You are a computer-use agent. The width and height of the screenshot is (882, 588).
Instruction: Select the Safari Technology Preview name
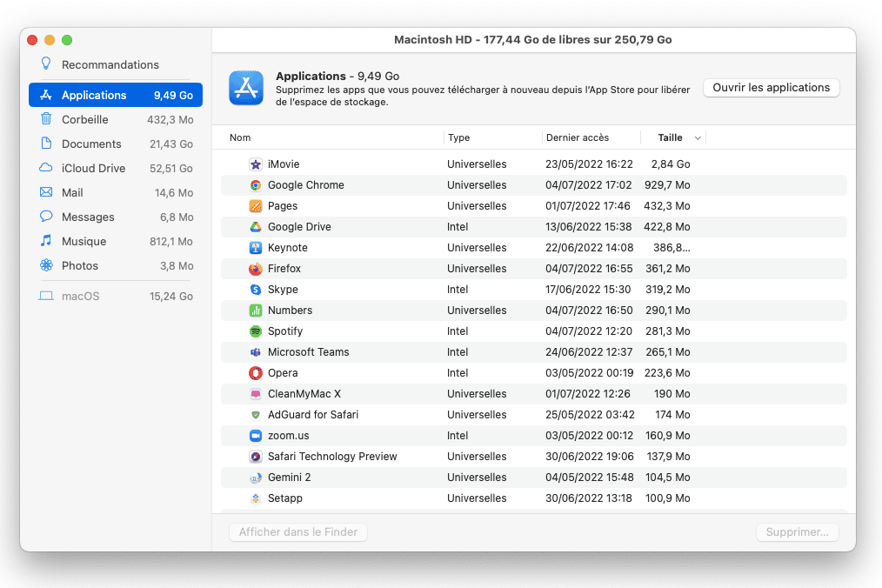click(332, 457)
